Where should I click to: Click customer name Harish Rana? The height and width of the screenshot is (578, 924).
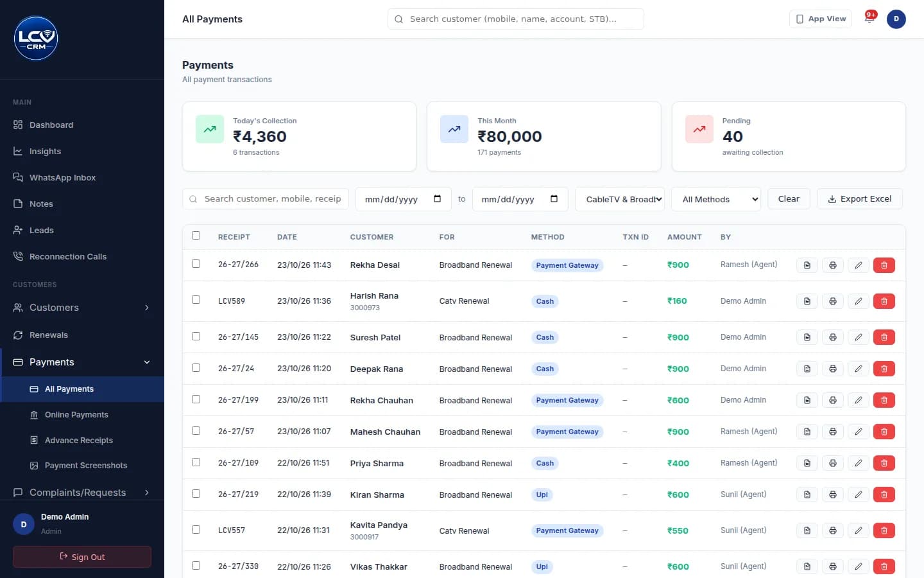tap(374, 295)
